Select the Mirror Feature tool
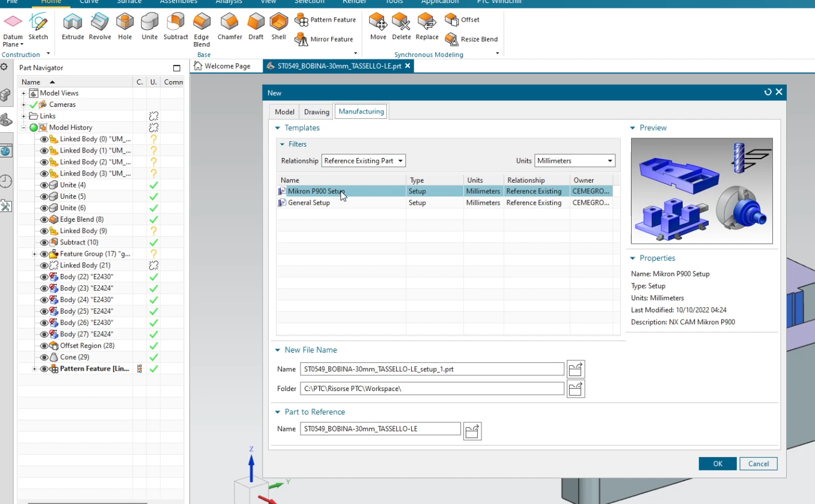815x504 pixels. (325, 39)
